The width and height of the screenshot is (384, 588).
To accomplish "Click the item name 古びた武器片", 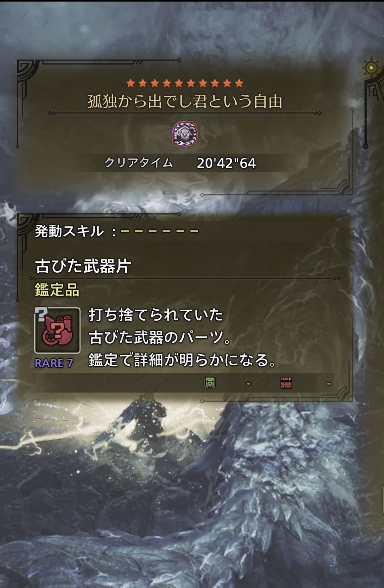I will [83, 266].
